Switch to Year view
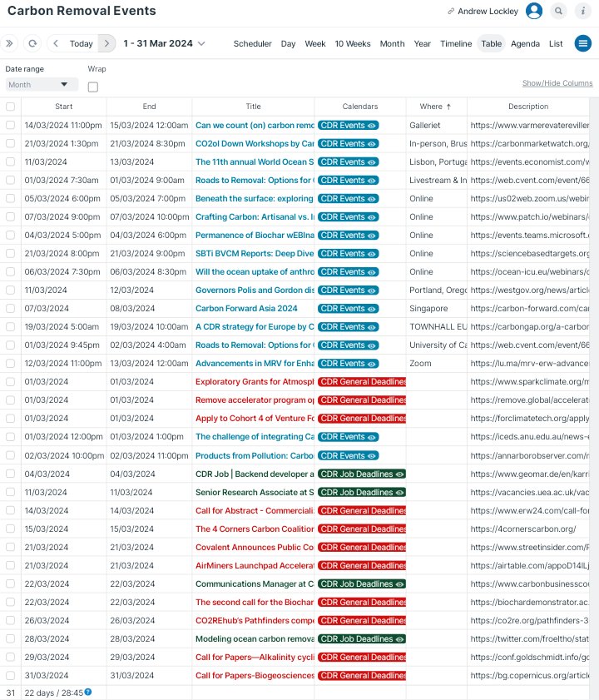Screen dimensions: 599x700 [422, 44]
